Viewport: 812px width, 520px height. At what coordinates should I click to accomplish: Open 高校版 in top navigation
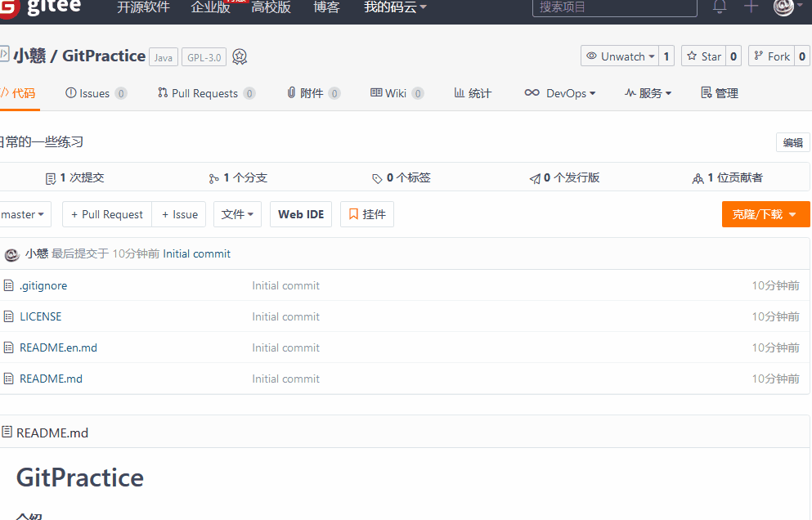(x=271, y=7)
